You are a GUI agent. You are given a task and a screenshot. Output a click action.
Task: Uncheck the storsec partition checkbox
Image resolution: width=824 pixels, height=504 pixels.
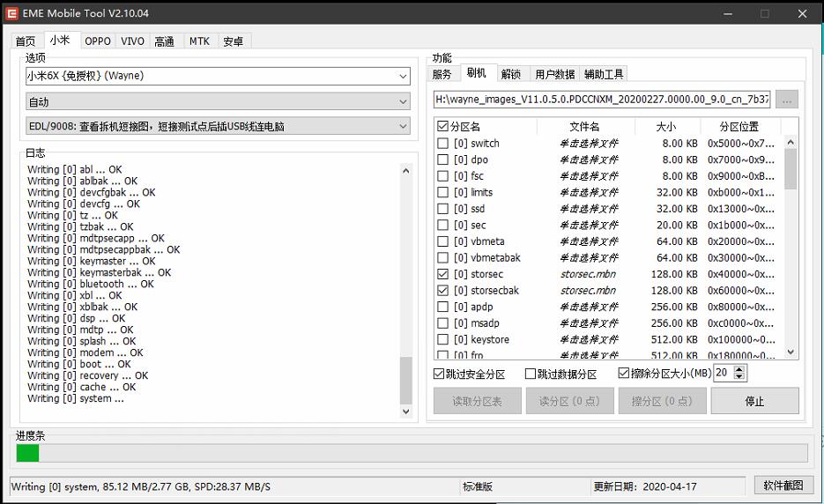[443, 274]
